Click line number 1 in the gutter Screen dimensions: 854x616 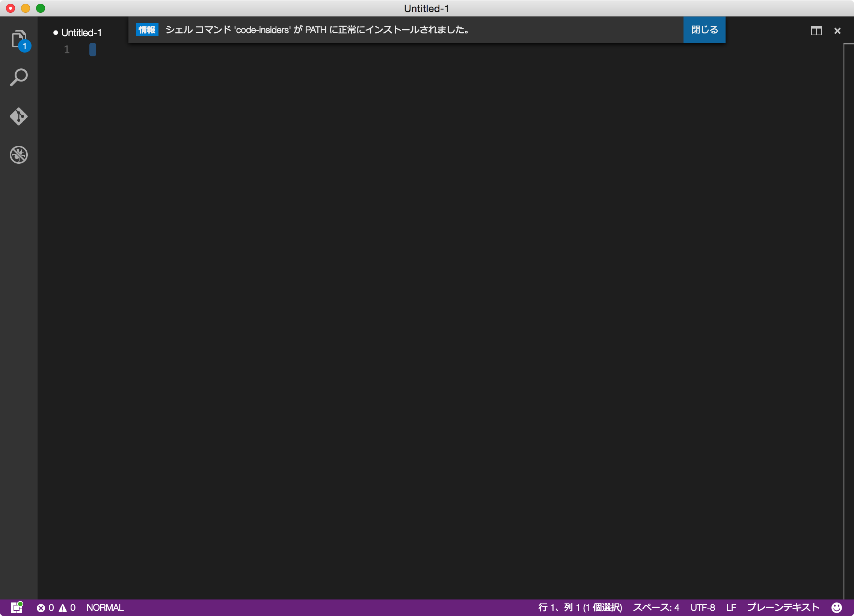(x=66, y=50)
